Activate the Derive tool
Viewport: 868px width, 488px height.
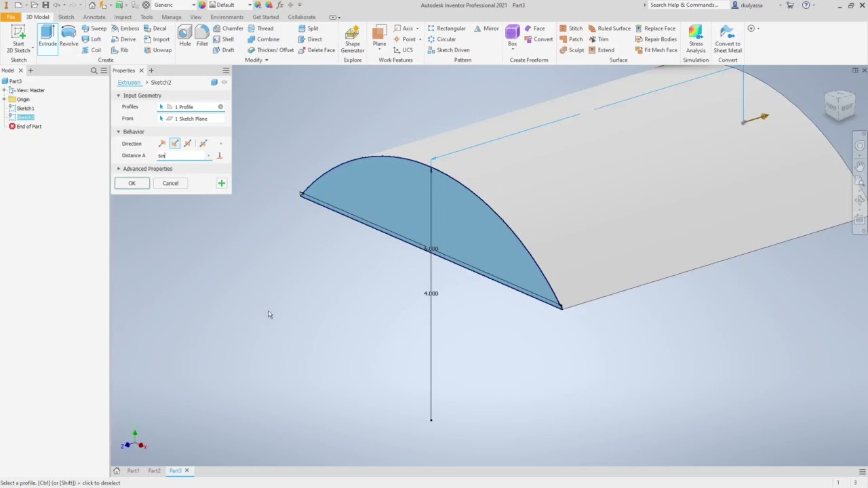pyautogui.click(x=123, y=39)
